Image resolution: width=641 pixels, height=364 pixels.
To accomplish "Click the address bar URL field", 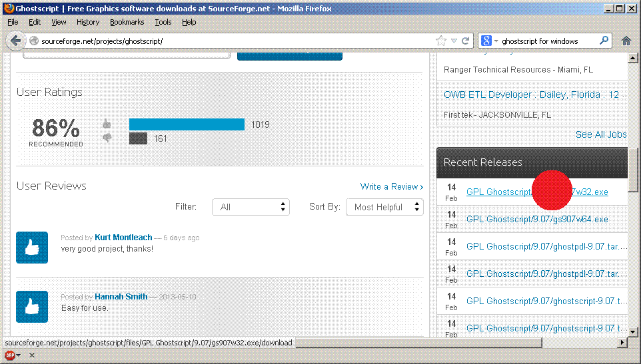I will click(x=237, y=41).
